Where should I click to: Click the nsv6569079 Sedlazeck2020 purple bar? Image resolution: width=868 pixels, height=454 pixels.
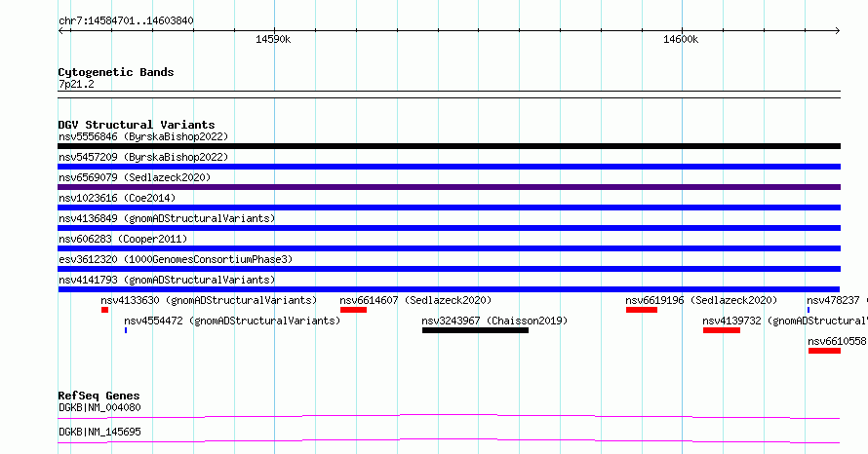pyautogui.click(x=449, y=187)
